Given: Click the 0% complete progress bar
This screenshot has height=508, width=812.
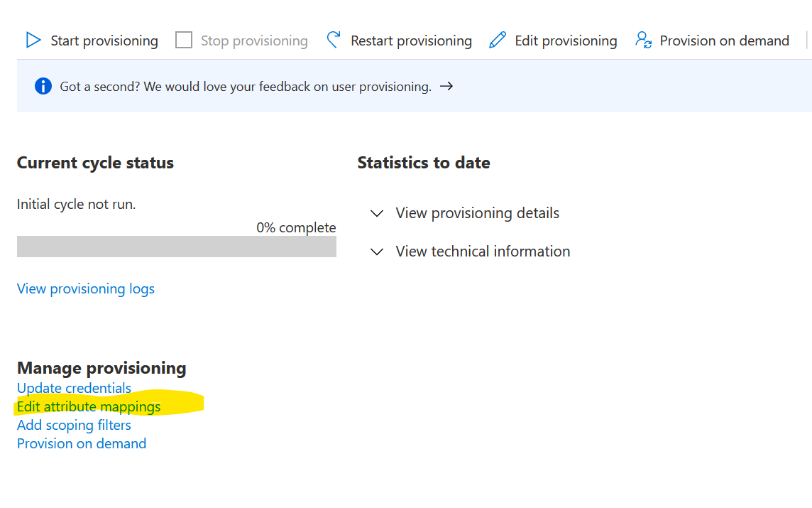Looking at the screenshot, I should (x=177, y=247).
